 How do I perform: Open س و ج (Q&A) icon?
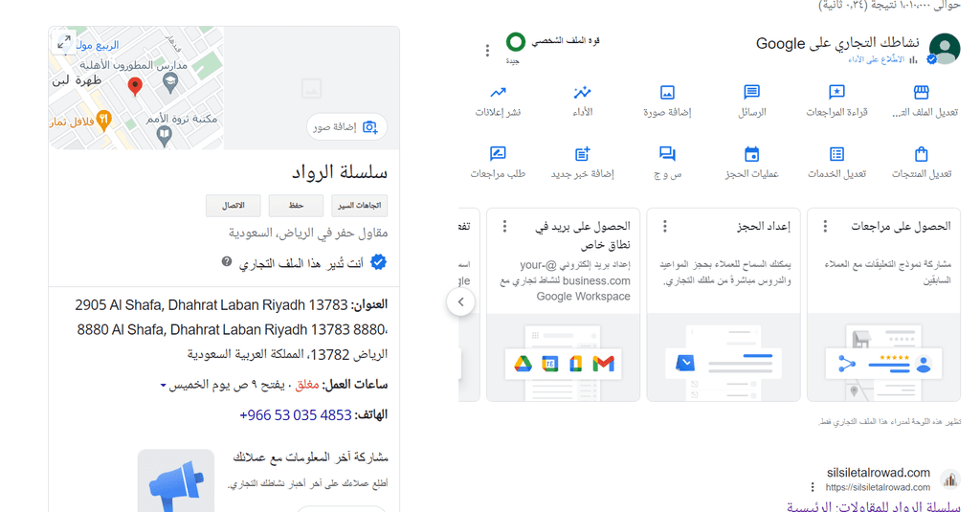coord(667,154)
